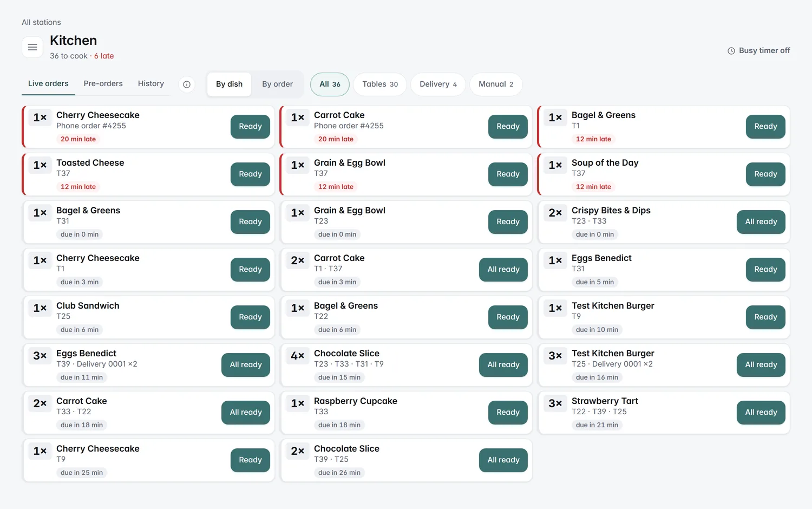Click the 3x quantity on Test Kitchen Burger
This screenshot has width=812, height=509.
point(555,356)
